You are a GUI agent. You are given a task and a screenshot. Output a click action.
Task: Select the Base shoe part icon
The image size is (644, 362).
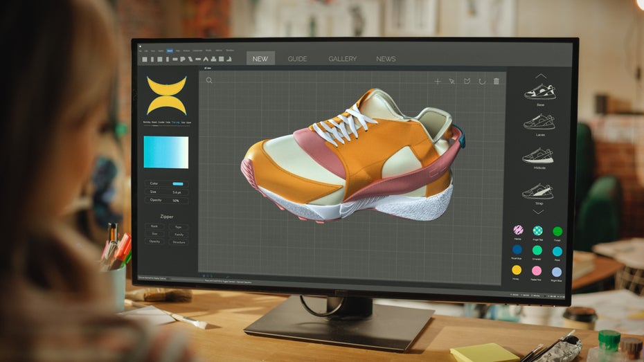coord(539,92)
